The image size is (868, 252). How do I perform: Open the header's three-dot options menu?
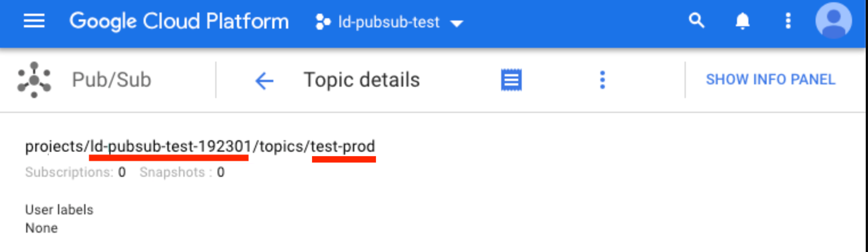pos(788,22)
